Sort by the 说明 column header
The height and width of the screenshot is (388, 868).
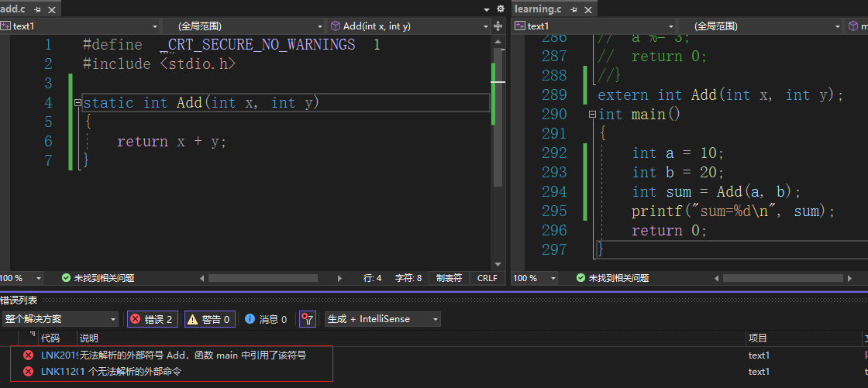click(x=88, y=338)
